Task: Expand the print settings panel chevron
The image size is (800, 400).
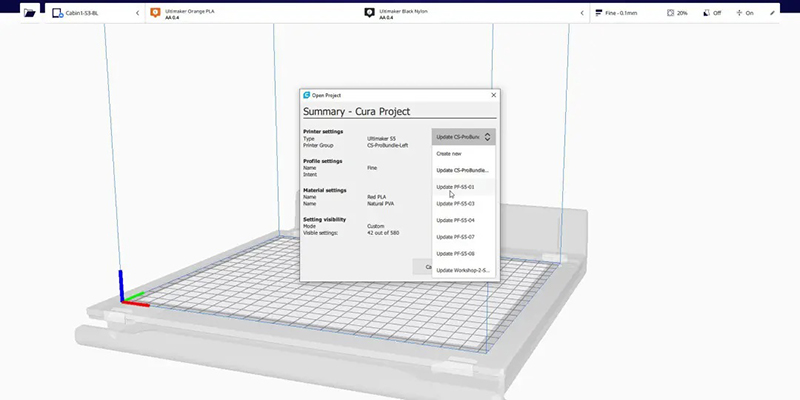Action: click(583, 14)
